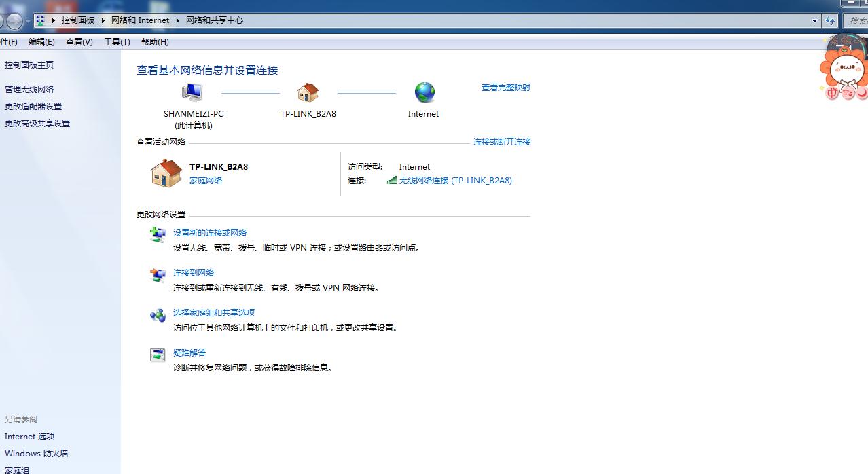Viewport: 868px width, 474px height.
Task: Click the 疑难解答 troubleshooting monitor icon
Action: tap(158, 356)
